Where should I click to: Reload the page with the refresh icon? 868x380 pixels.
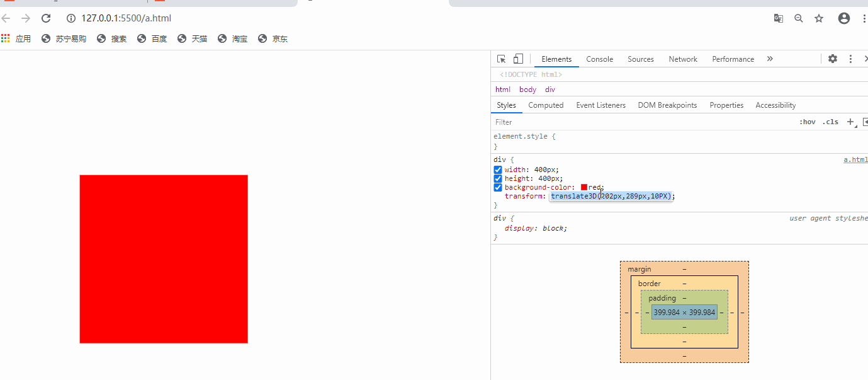coord(45,18)
